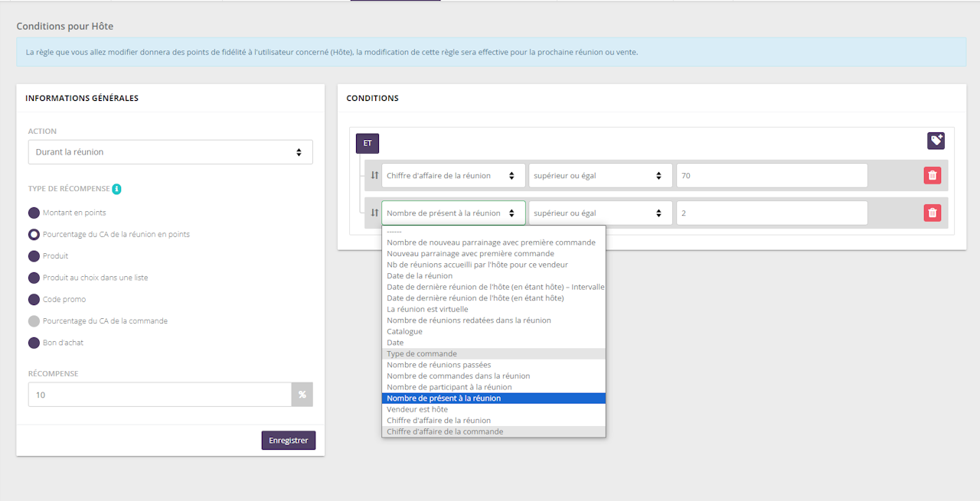
Task: Pick La réunion est virtuelle option
Action: click(x=427, y=309)
